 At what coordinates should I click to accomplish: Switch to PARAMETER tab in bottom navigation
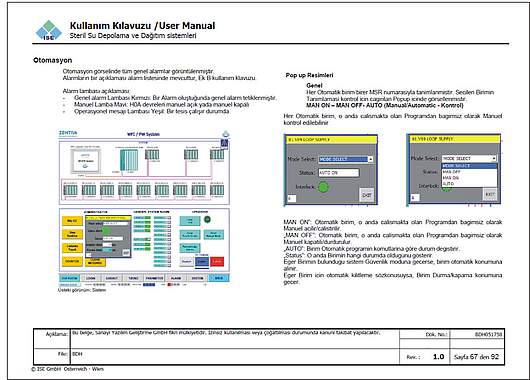(x=154, y=278)
